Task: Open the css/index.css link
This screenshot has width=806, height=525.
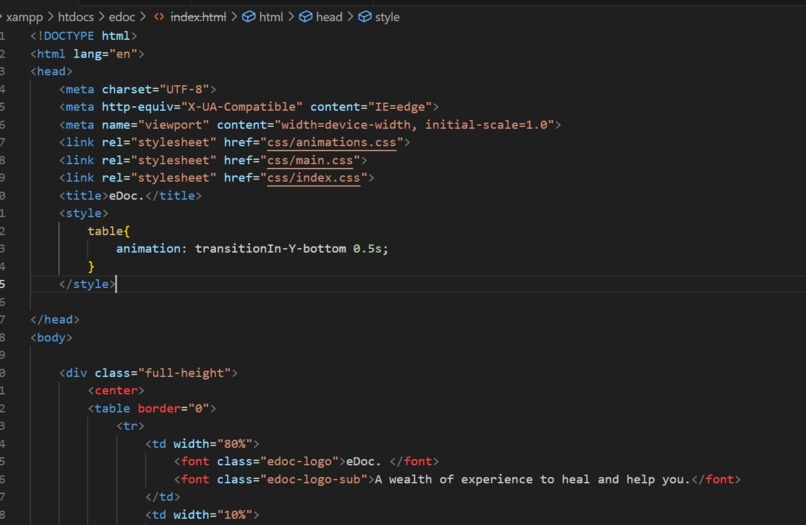Action: (314, 178)
